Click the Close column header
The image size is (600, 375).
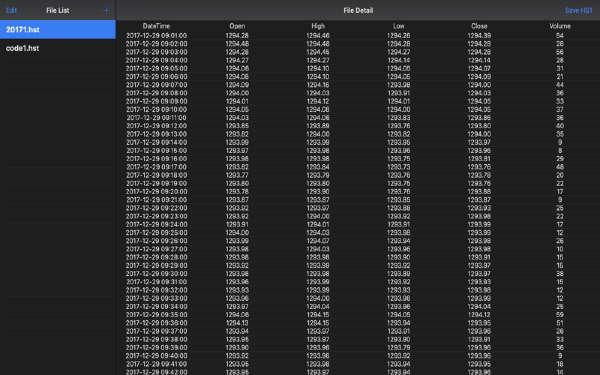coord(479,26)
